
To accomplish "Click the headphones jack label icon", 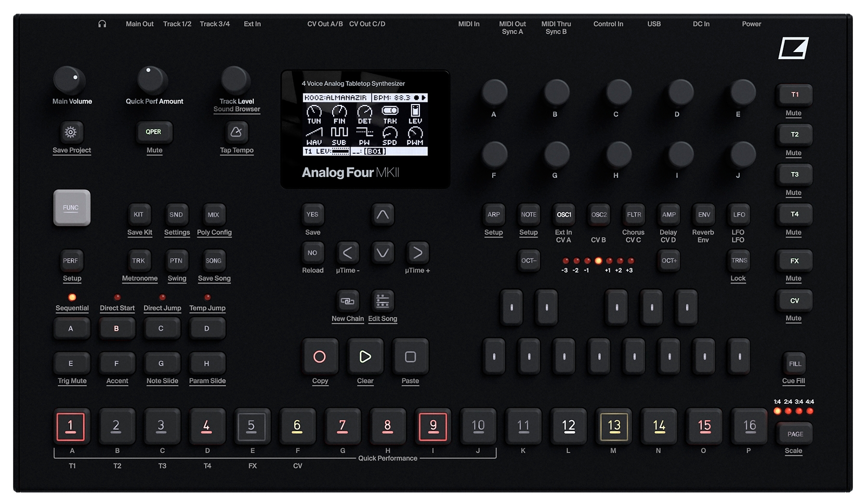I will [102, 24].
